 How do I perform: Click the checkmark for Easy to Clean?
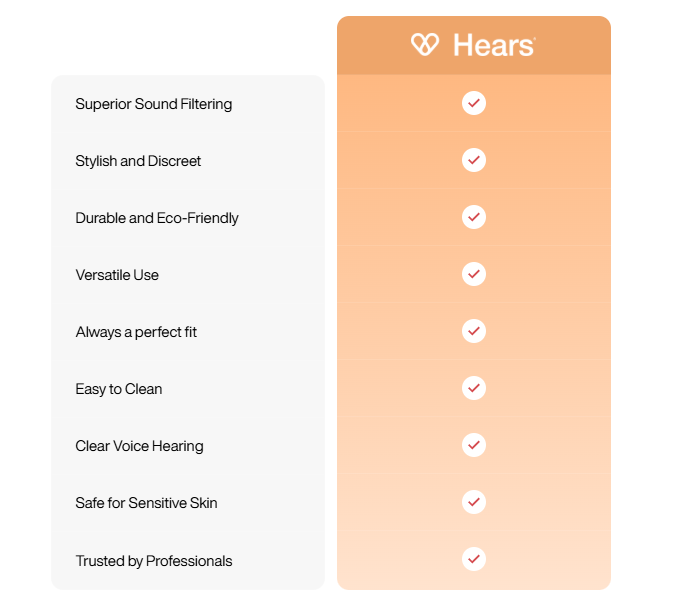pos(474,388)
